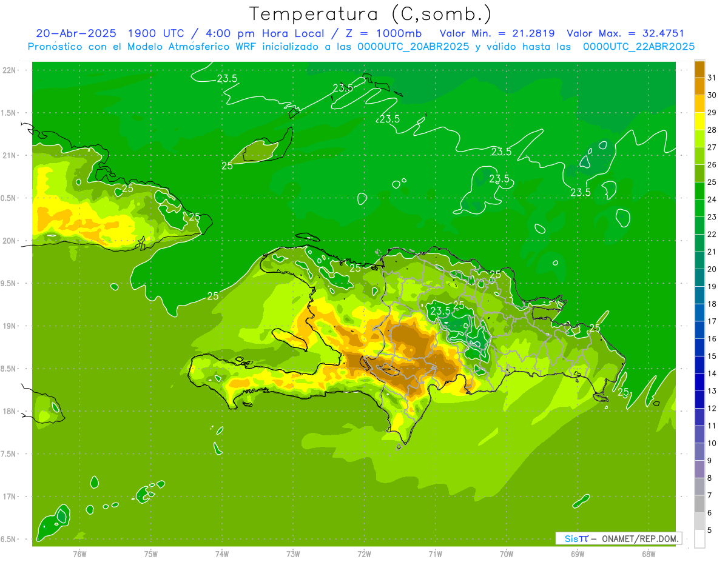The image size is (728, 562).
Task: Click the "Valor Max. = 32.4751" value
Action: [x=625, y=33]
